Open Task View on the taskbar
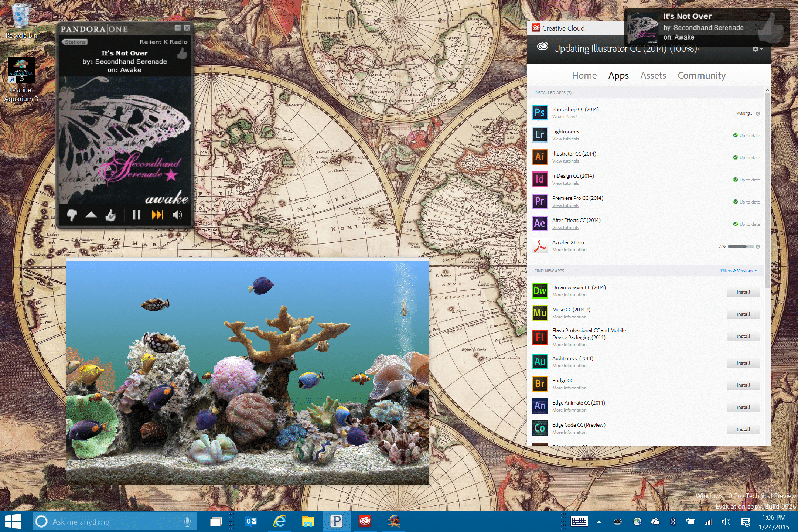The width and height of the screenshot is (798, 532). (x=216, y=522)
